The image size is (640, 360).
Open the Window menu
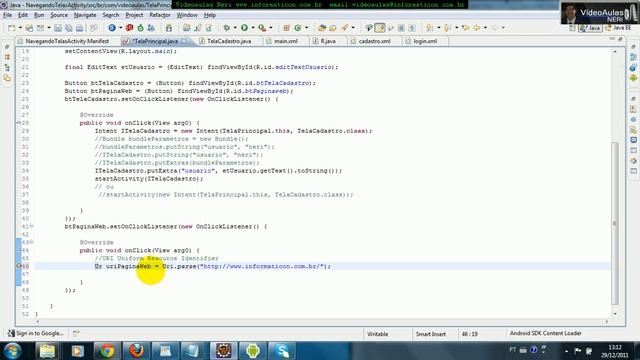tap(187, 15)
